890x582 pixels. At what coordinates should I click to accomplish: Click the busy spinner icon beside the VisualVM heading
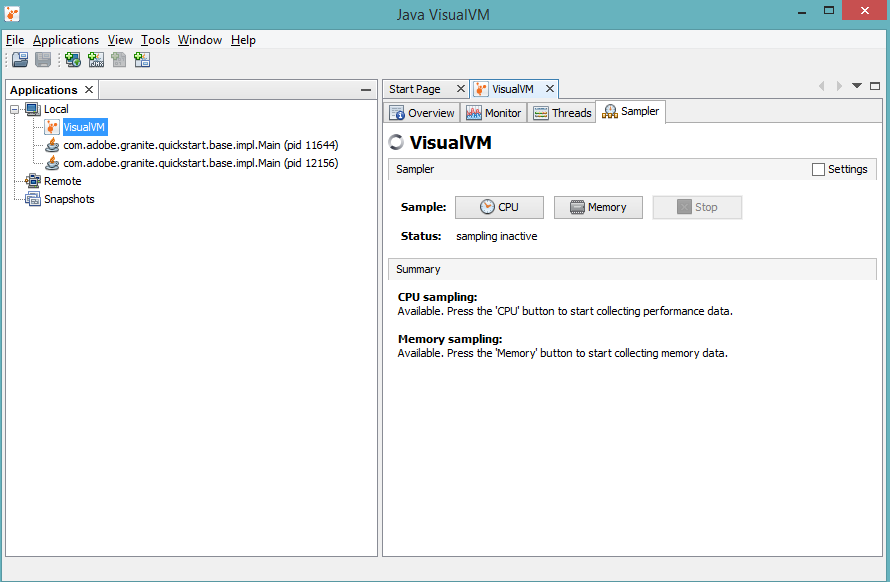(396, 143)
